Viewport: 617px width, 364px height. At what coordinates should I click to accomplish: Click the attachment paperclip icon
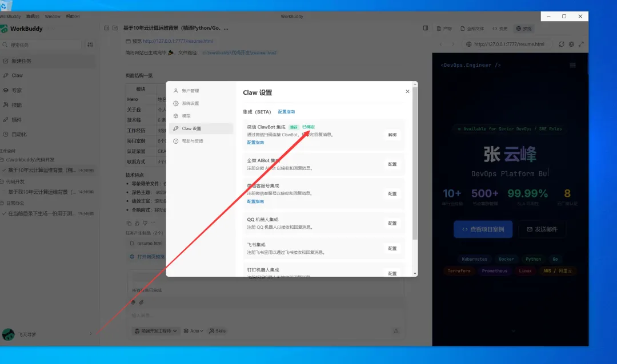pyautogui.click(x=141, y=302)
